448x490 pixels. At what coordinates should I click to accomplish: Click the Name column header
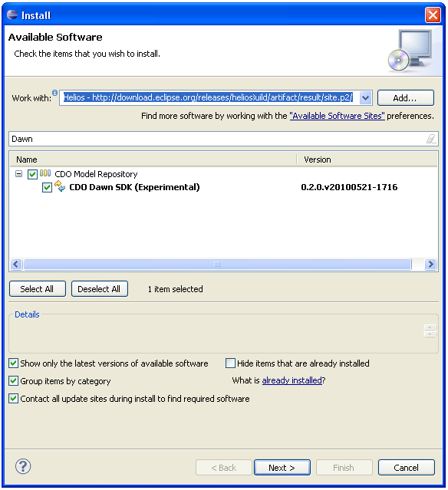(x=153, y=159)
